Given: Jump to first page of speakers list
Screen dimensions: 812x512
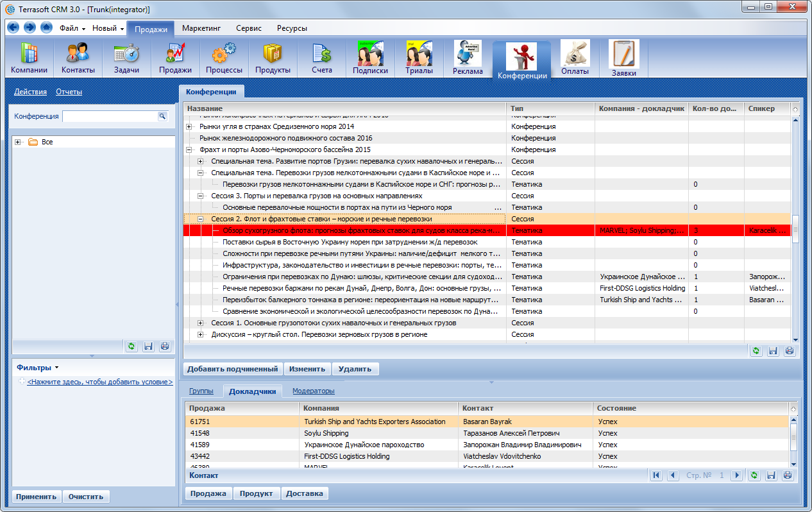Looking at the screenshot, I should (x=656, y=475).
